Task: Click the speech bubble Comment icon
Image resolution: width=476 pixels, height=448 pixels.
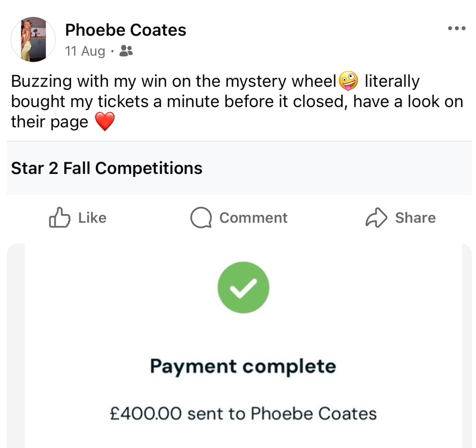Action: [x=201, y=217]
